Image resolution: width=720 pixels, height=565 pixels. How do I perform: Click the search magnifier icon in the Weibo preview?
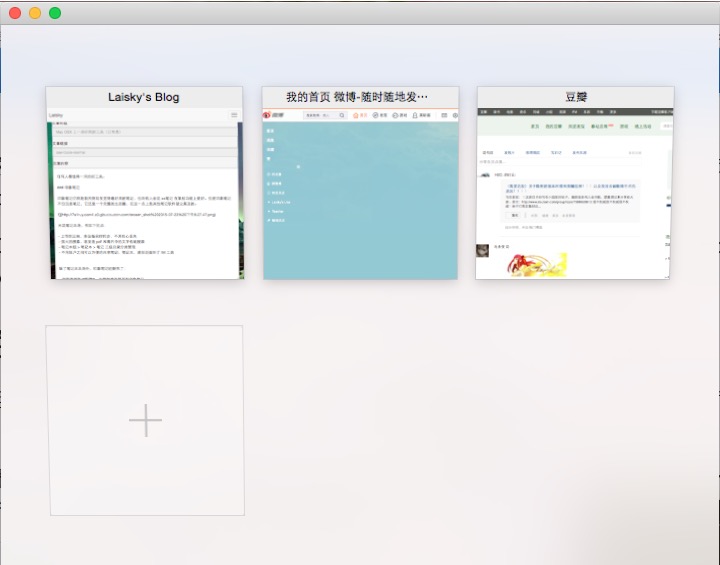tap(341, 116)
